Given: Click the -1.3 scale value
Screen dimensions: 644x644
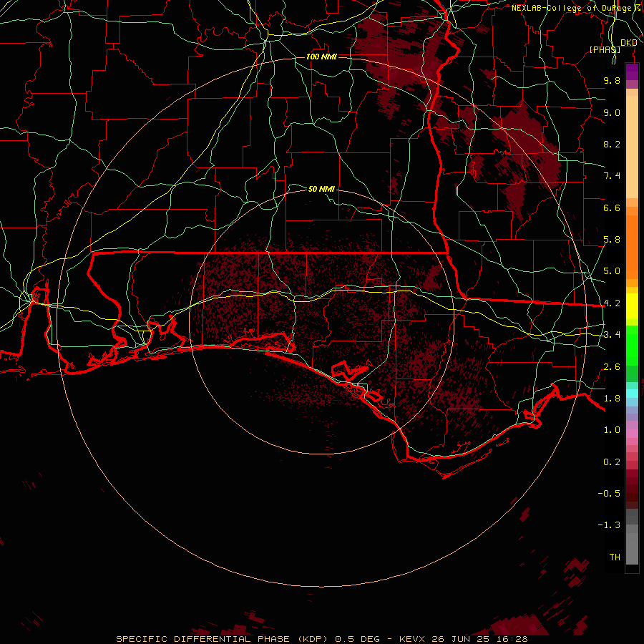Looking at the screenshot, I should (609, 525).
